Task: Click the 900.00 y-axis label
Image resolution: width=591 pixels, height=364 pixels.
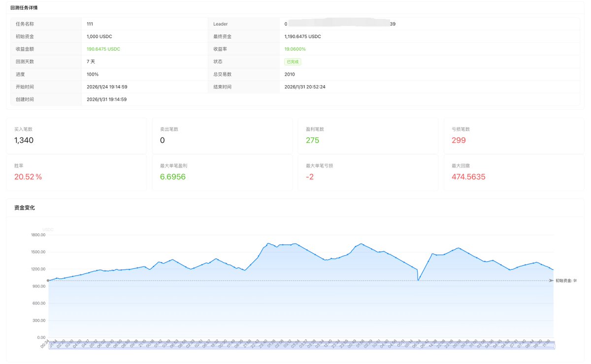Action: pyautogui.click(x=38, y=286)
